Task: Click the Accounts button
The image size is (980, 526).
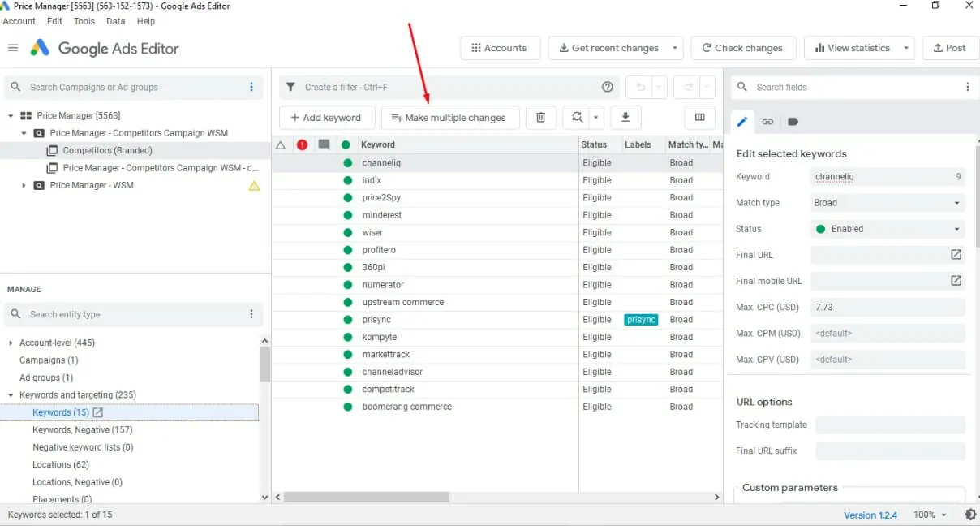Action: pyautogui.click(x=499, y=48)
